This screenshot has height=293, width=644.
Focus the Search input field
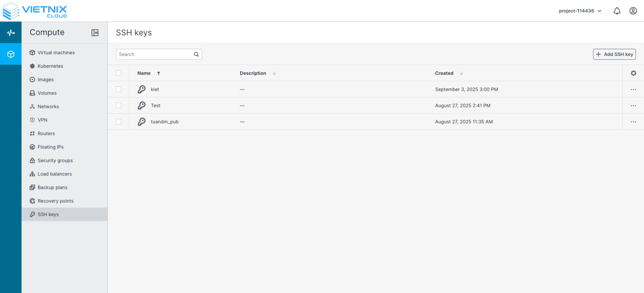[154, 54]
